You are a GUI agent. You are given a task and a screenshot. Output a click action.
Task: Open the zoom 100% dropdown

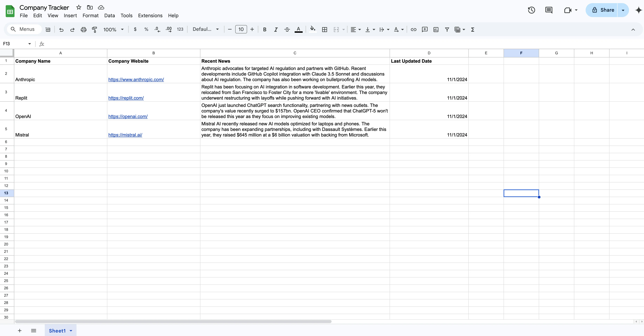(113, 29)
